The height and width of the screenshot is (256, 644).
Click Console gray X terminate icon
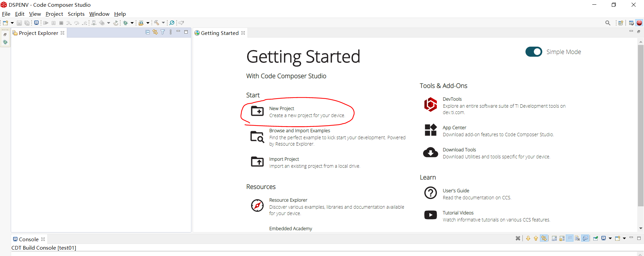tap(518, 238)
